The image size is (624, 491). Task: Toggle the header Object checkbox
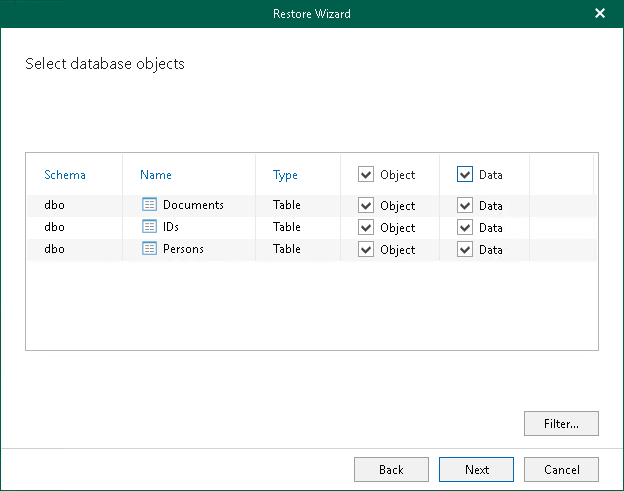(x=366, y=174)
